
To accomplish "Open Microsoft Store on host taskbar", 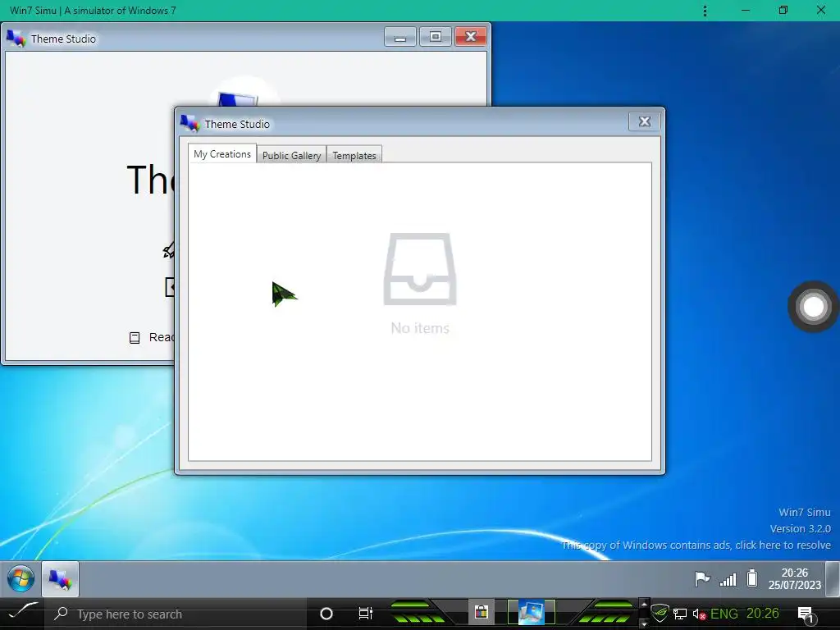I will click(x=481, y=612).
